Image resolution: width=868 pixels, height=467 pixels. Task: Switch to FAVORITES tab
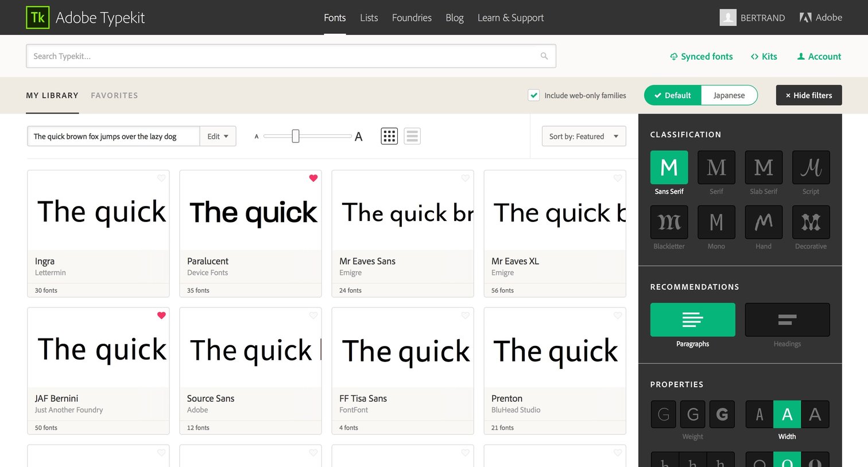tap(114, 95)
